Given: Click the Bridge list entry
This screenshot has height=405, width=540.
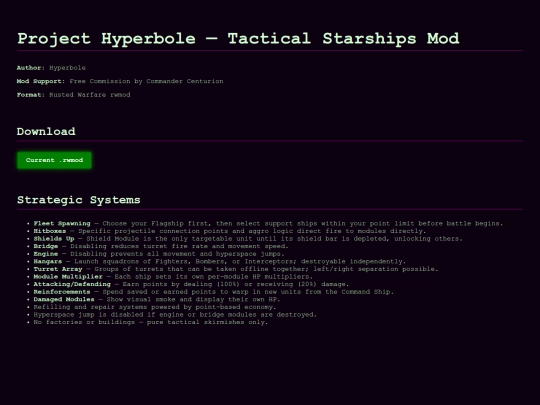Looking at the screenshot, I should pyautogui.click(x=161, y=246).
